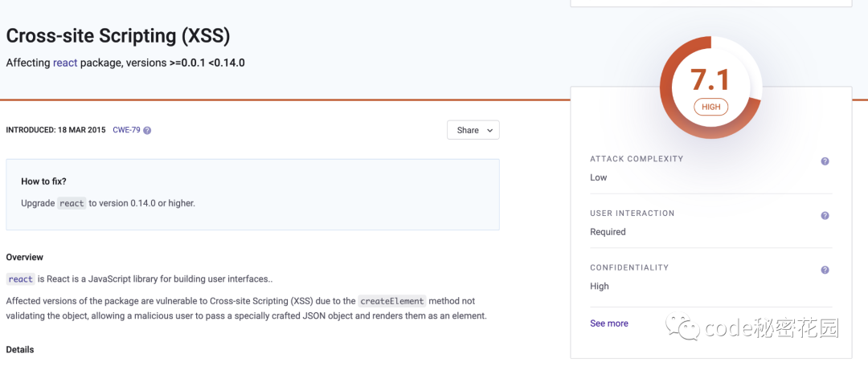Open the CWE-79 help icon

click(147, 131)
